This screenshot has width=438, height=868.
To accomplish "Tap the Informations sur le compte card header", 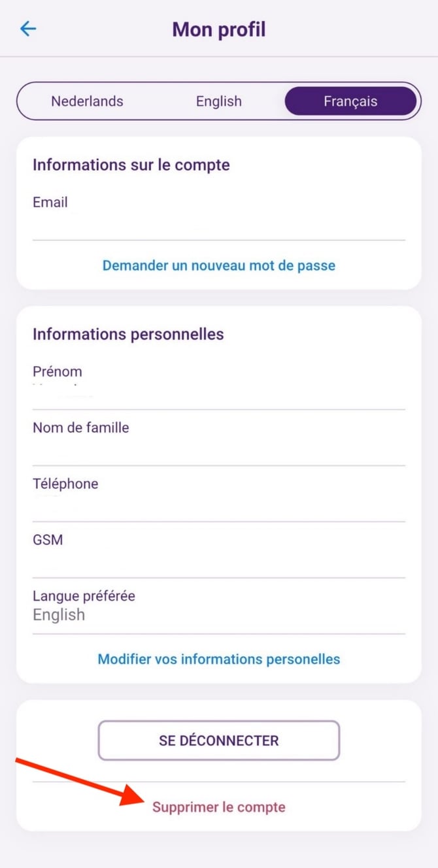I will [131, 165].
